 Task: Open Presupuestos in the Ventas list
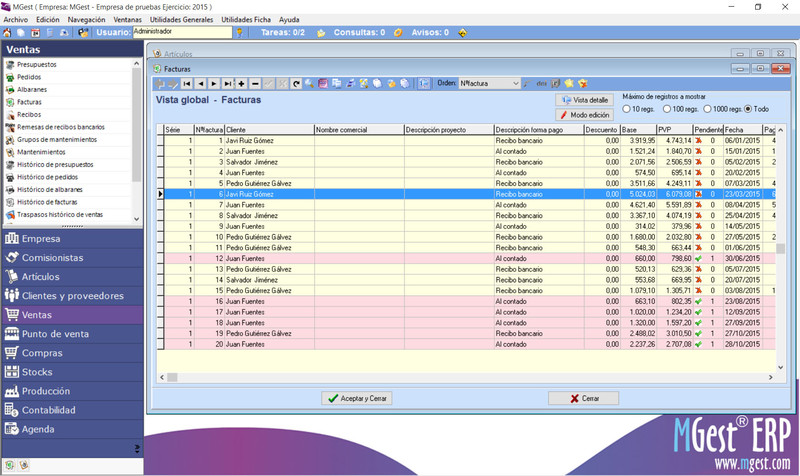37,65
